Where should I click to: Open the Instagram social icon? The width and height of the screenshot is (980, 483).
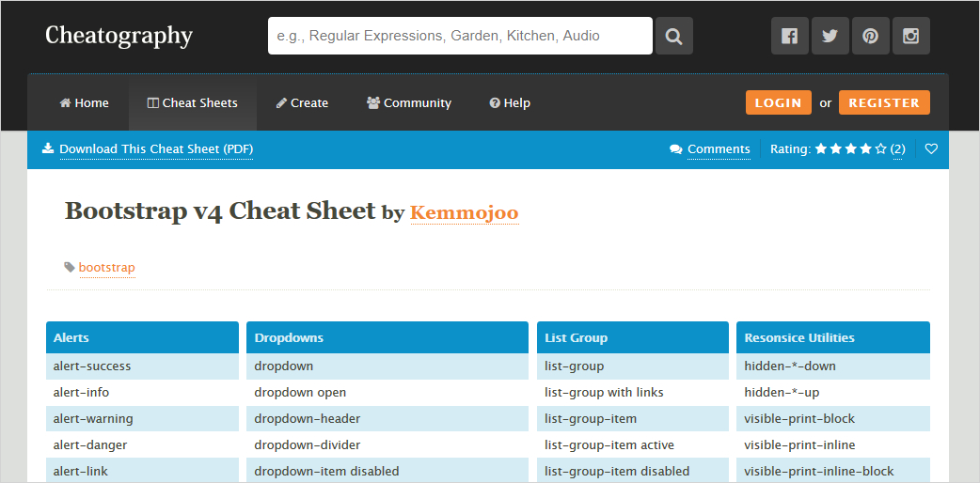pyautogui.click(x=910, y=36)
